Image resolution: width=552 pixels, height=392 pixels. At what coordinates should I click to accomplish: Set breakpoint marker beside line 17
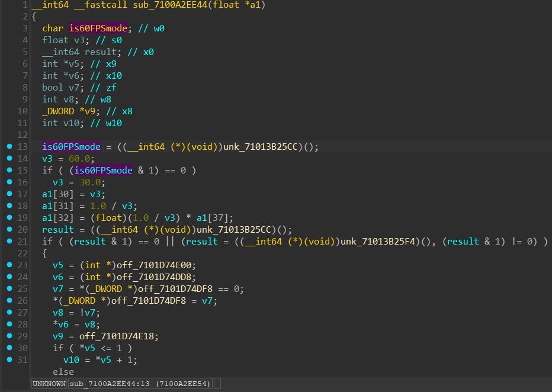[7, 194]
